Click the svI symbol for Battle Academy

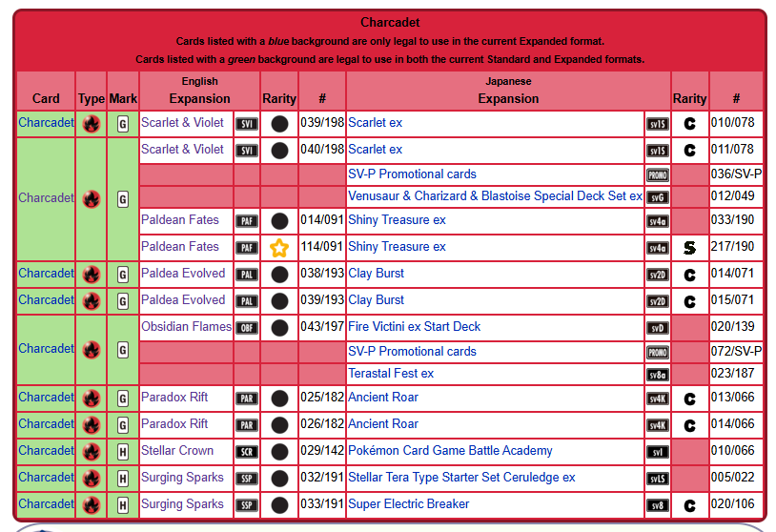tap(657, 452)
